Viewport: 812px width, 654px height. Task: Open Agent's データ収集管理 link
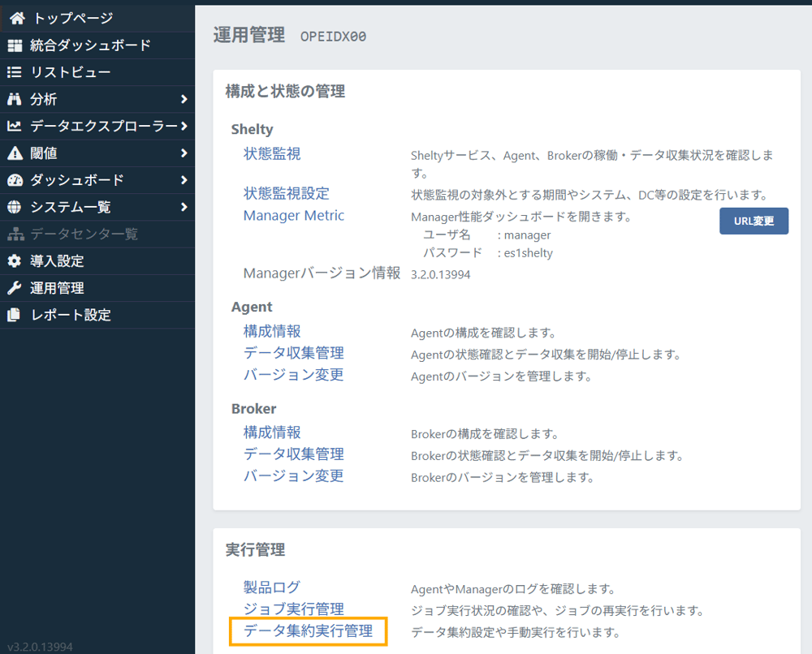pyautogui.click(x=294, y=353)
